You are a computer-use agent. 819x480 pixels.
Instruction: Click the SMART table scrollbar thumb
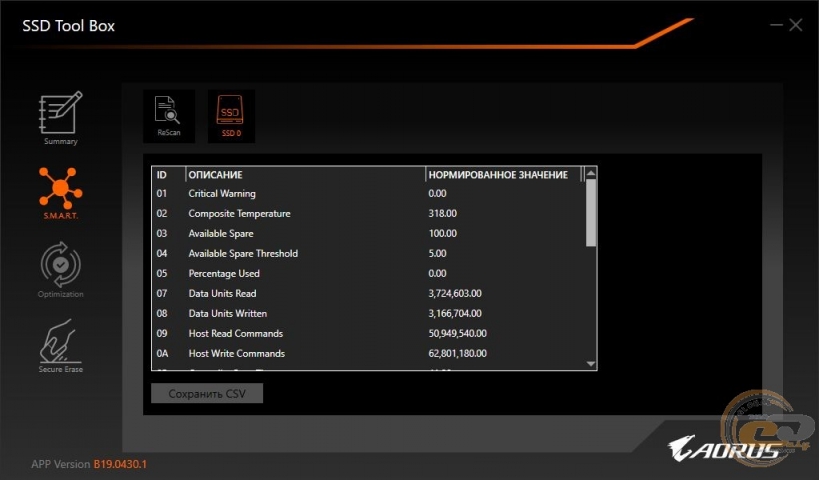[x=591, y=213]
